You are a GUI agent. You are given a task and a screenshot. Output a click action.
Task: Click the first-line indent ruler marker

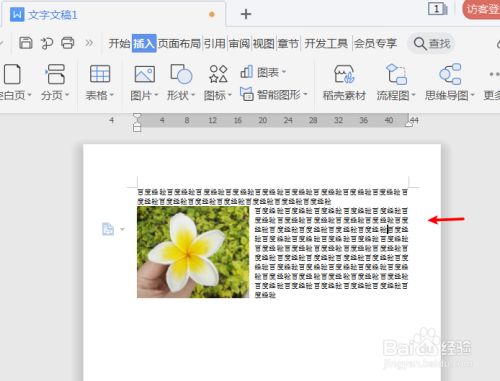(137, 117)
